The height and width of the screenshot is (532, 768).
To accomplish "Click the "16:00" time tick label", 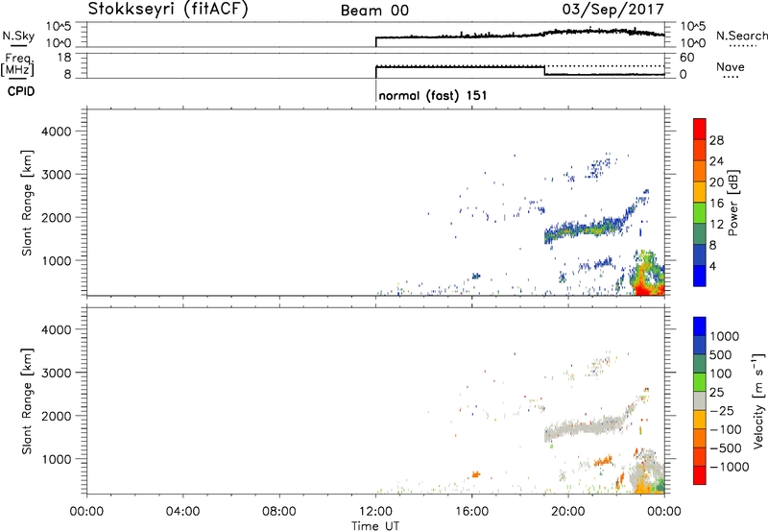I will pos(471,512).
